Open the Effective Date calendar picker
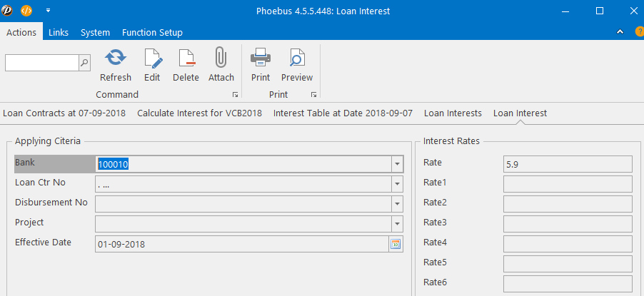The image size is (644, 296). pyautogui.click(x=396, y=244)
